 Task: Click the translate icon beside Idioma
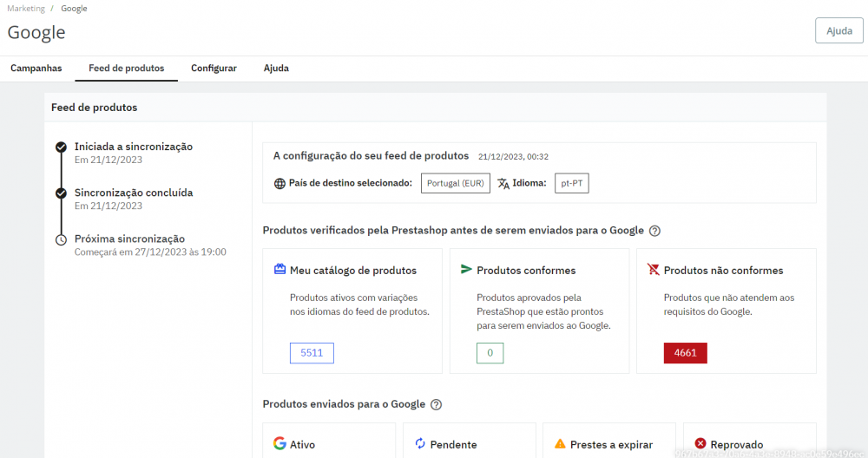503,184
